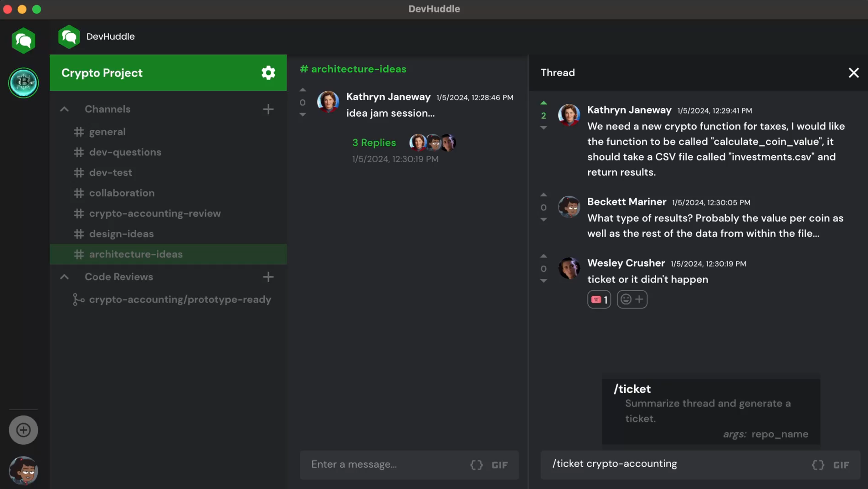Select the Bitcoin project avatar in sidebar
The image size is (868, 489).
point(23,82)
